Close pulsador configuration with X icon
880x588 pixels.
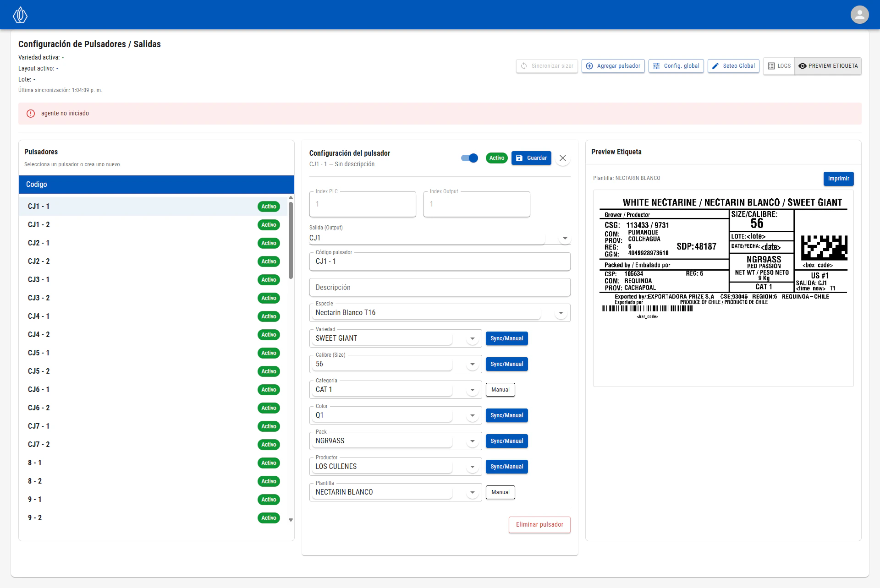563,158
